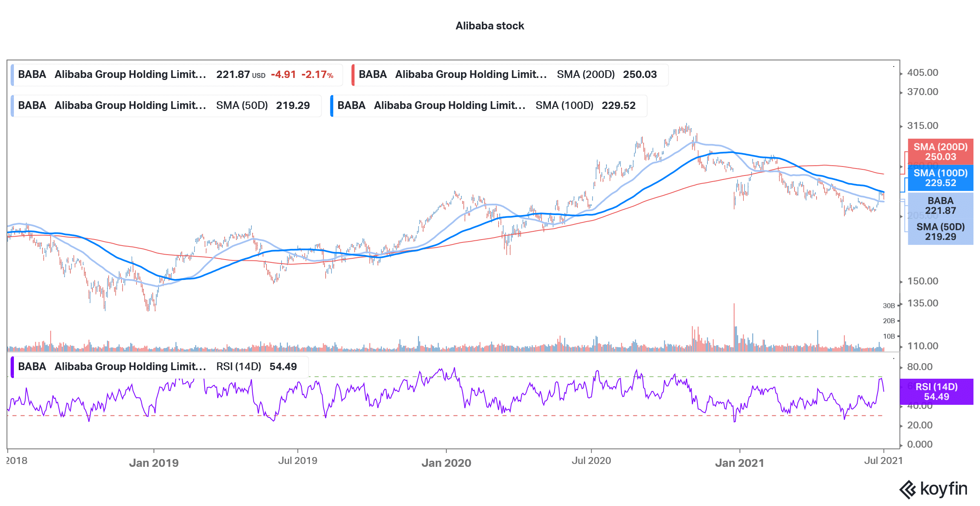Click the purple RSI color bar
The width and height of the screenshot is (980, 506).
[x=12, y=367]
